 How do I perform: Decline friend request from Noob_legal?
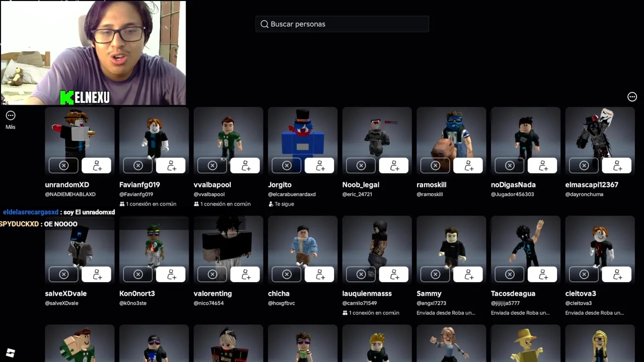(x=361, y=165)
